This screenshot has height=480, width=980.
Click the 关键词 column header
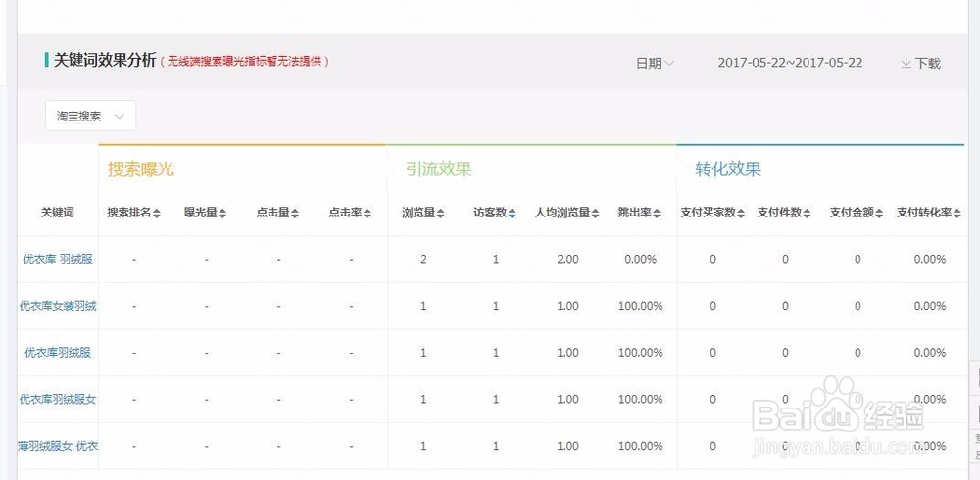tap(58, 213)
